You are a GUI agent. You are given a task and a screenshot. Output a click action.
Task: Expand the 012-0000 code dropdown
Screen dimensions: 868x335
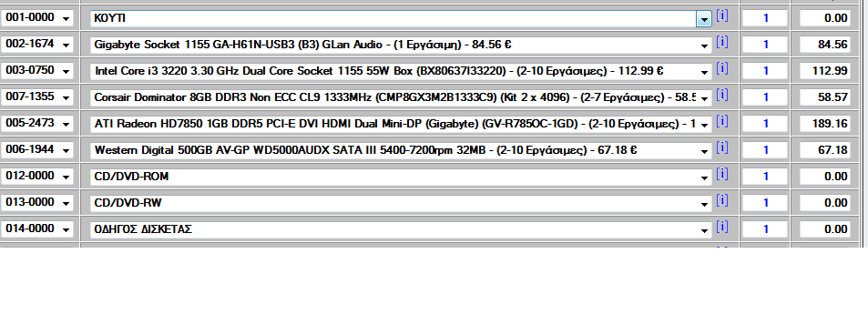pyautogui.click(x=66, y=178)
